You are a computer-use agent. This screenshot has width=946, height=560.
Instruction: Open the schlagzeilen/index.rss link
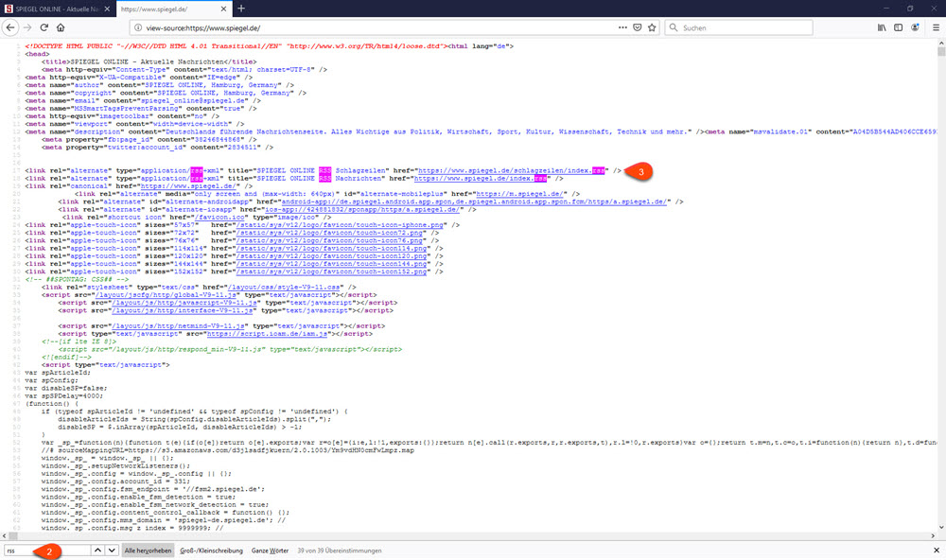[510, 170]
